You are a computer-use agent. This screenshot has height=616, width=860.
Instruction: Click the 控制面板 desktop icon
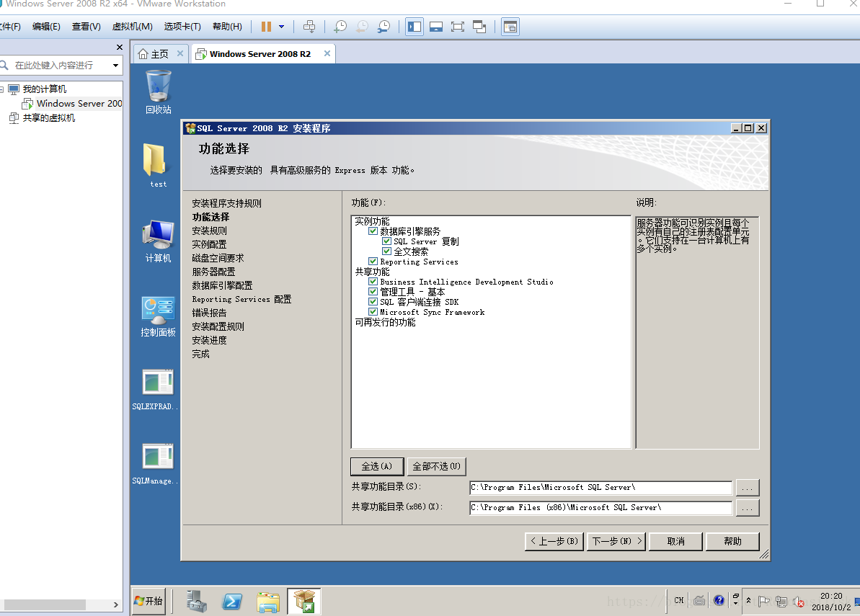point(158,316)
